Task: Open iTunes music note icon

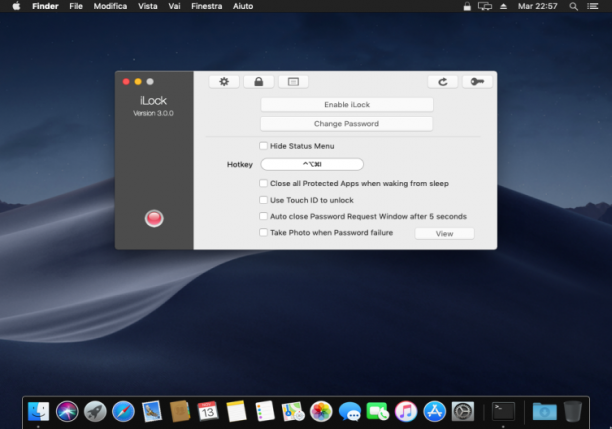Action: click(x=406, y=411)
